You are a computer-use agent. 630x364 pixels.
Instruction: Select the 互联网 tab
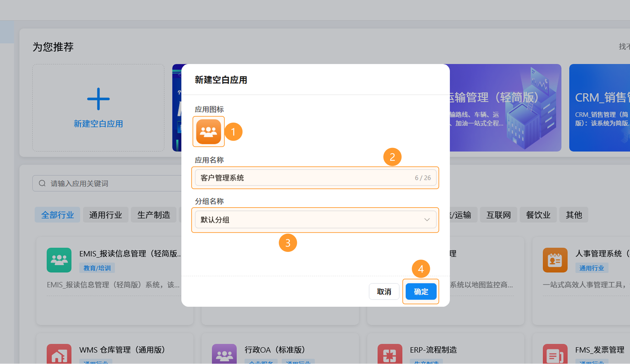tap(498, 215)
